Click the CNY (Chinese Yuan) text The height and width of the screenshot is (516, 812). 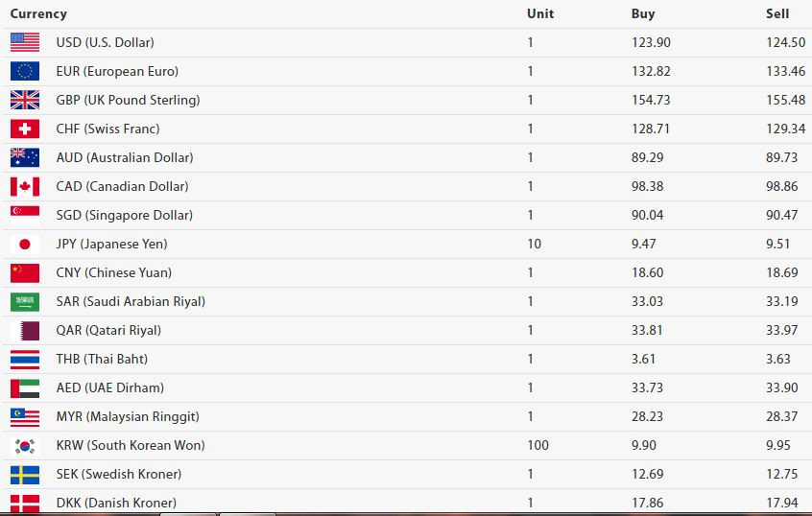114,272
